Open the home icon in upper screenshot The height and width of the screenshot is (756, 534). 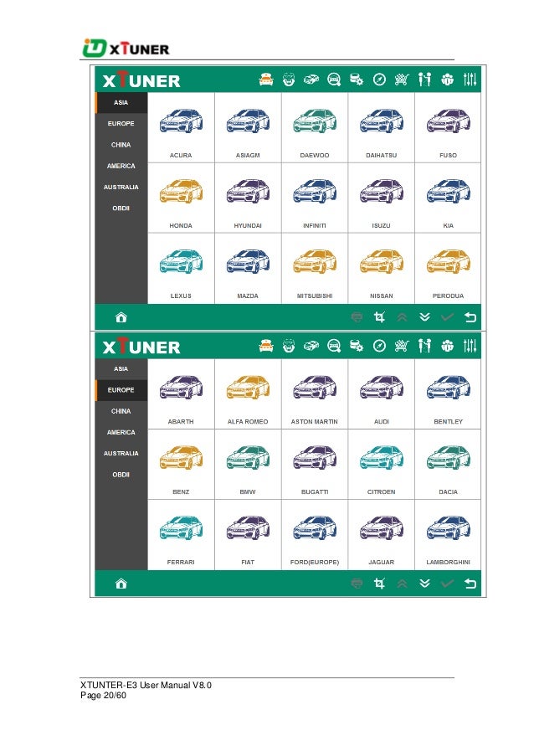(x=121, y=317)
